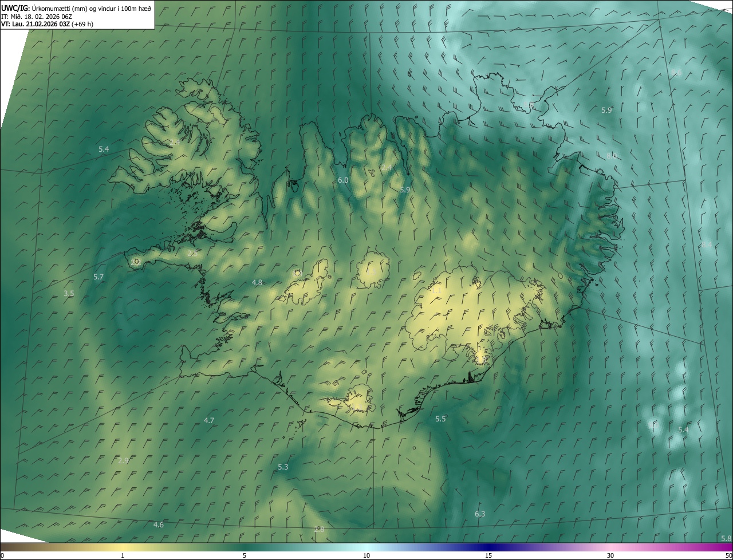Click the 5.7 value on the map

[98, 277]
